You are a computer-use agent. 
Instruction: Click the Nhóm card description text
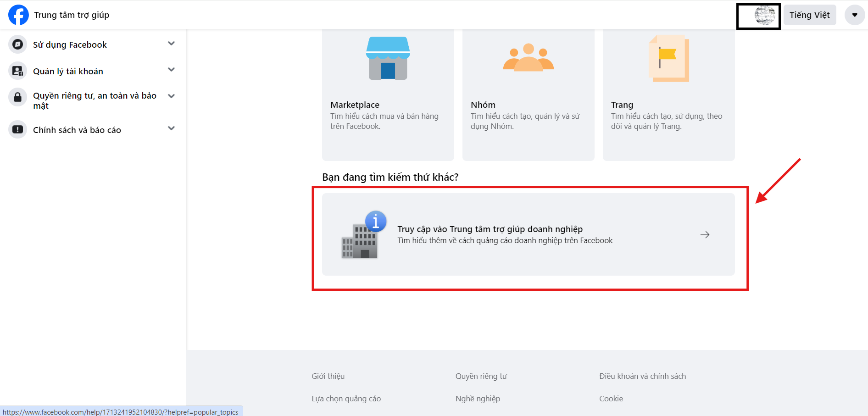[525, 121]
